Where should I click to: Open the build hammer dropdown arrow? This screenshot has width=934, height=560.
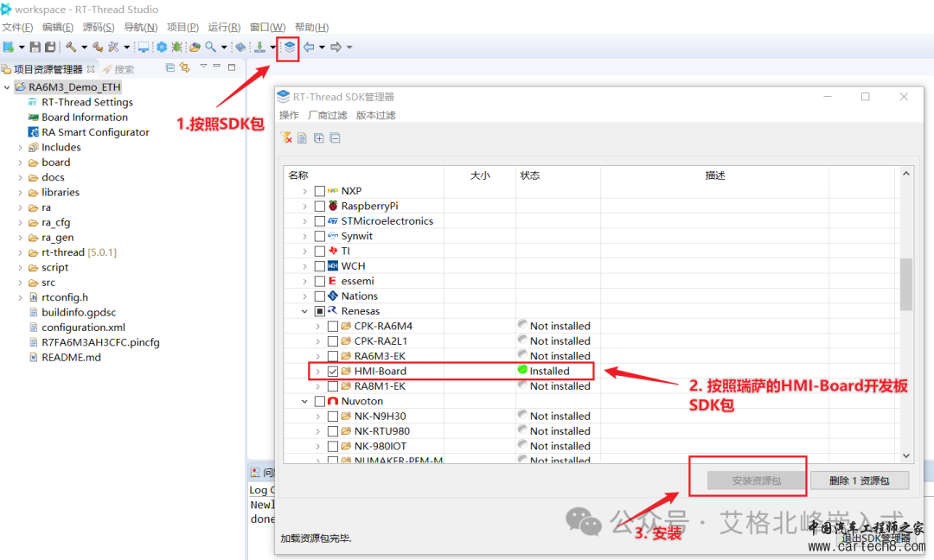[x=84, y=47]
